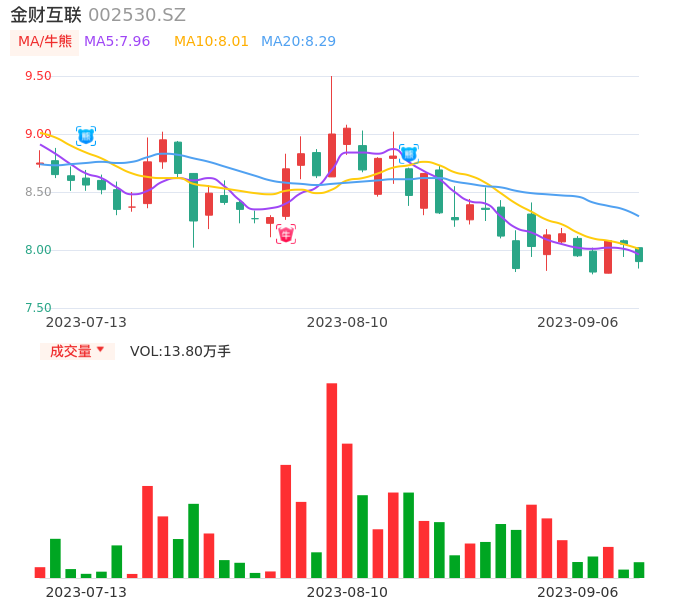Viewport: 686px width, 606px height.
Task: Click the 2023-07-13 date under the volume chart
Action: pyautogui.click(x=86, y=592)
